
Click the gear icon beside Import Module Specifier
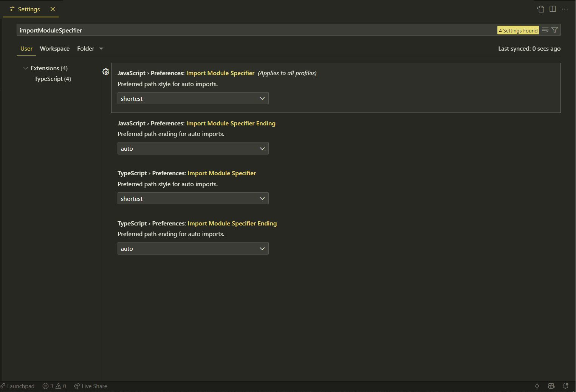pyautogui.click(x=106, y=72)
